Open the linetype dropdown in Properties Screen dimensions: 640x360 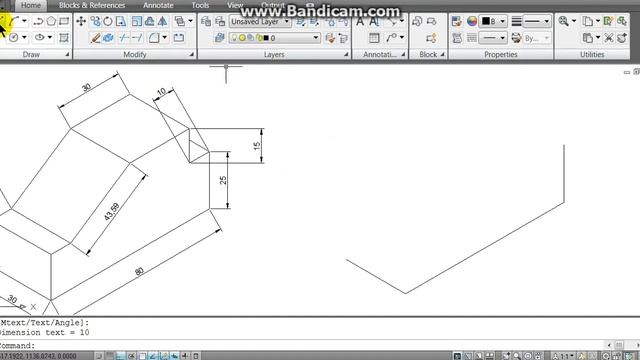tap(493, 38)
